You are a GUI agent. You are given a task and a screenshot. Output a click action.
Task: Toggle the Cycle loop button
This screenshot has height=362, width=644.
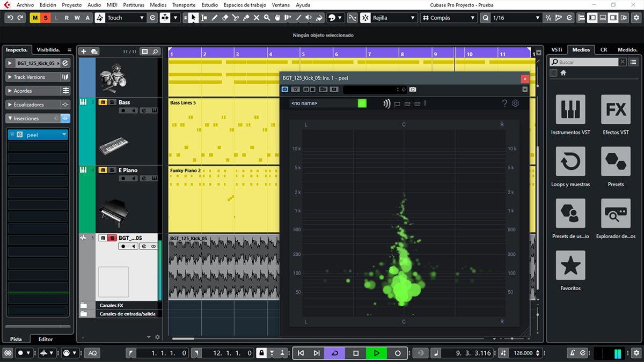335,353
